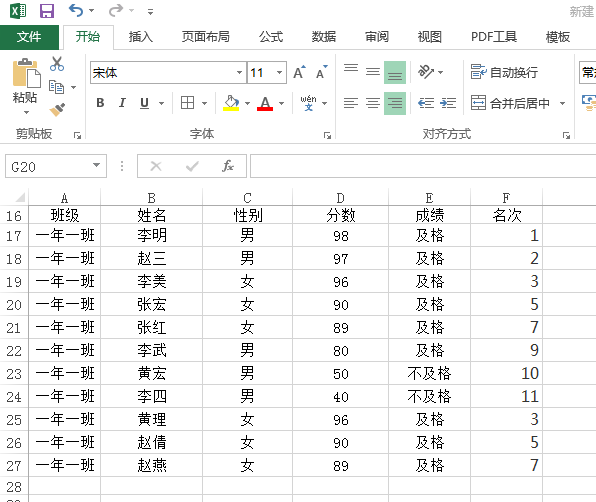Click the Decrease Indent icon
This screenshot has height=502, width=596.
click(x=426, y=103)
